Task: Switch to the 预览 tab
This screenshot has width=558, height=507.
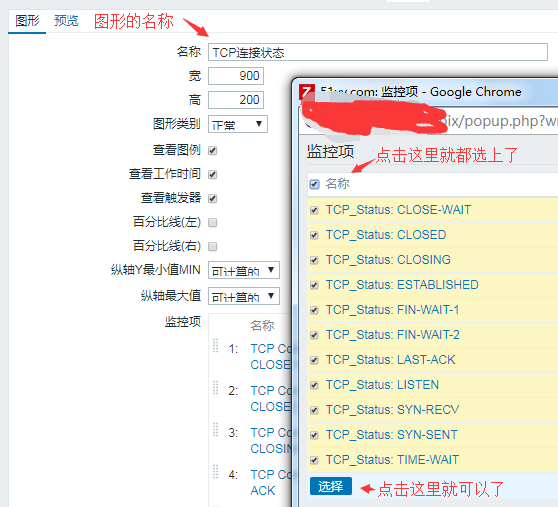Action: 66,21
